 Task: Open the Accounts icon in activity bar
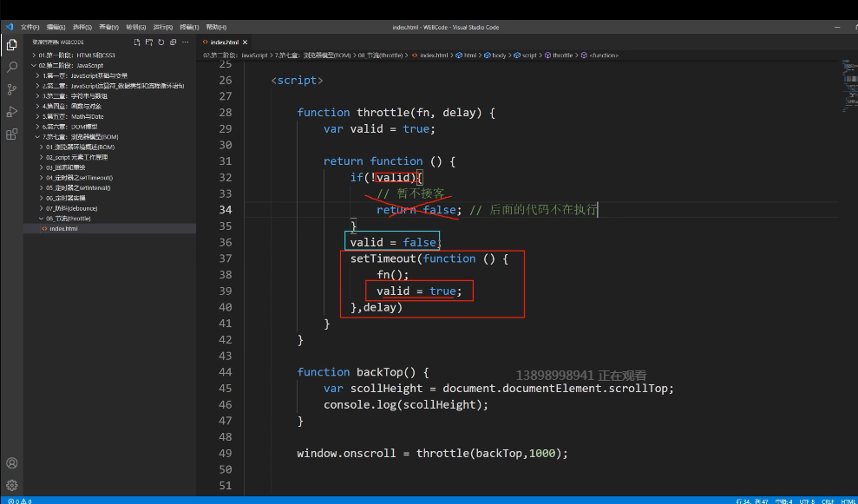(11, 463)
